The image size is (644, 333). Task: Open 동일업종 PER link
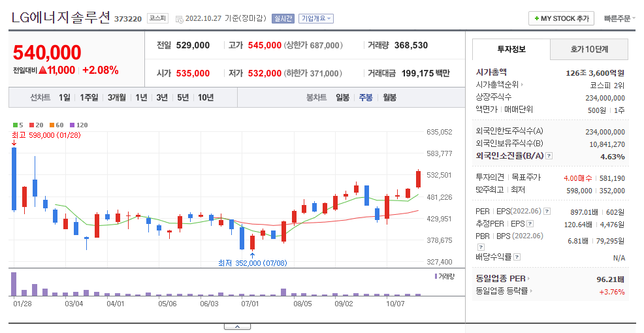(501, 278)
